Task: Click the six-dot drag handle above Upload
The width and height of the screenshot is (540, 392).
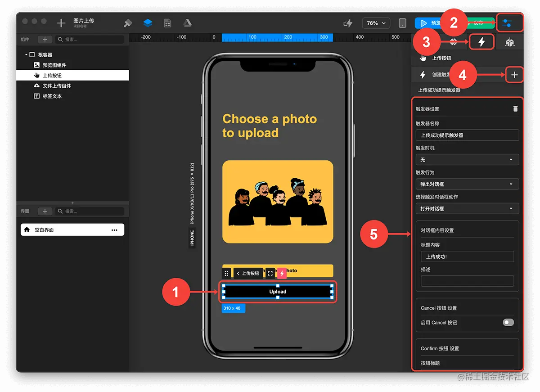Action: coord(226,273)
